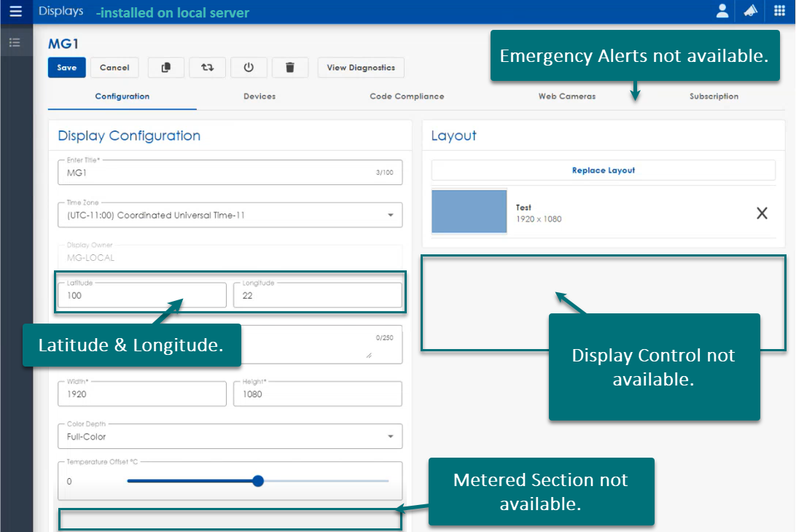Delete display using trash icon

(x=290, y=68)
